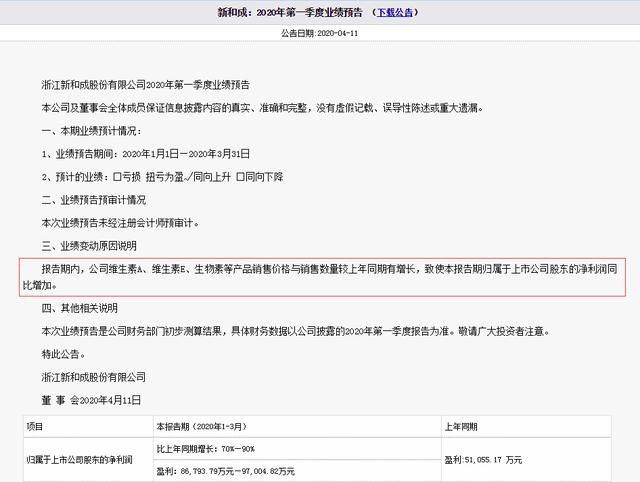
Task: Tick the 亏损 checkbox
Action: coord(118,177)
